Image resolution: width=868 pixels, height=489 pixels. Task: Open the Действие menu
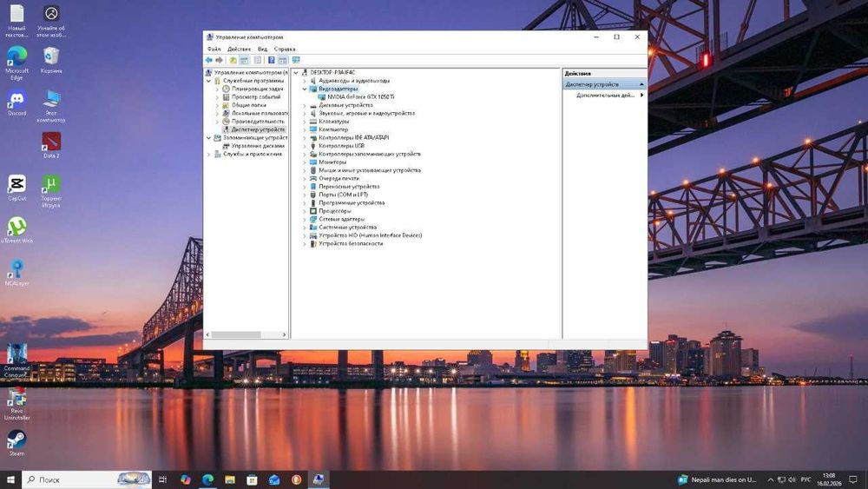coord(239,50)
